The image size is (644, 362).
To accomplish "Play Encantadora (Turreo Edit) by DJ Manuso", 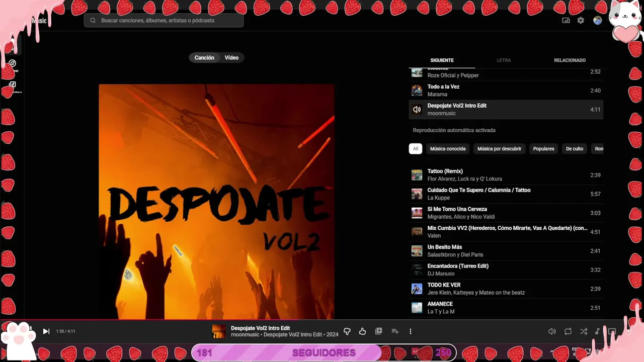I will 506,270.
